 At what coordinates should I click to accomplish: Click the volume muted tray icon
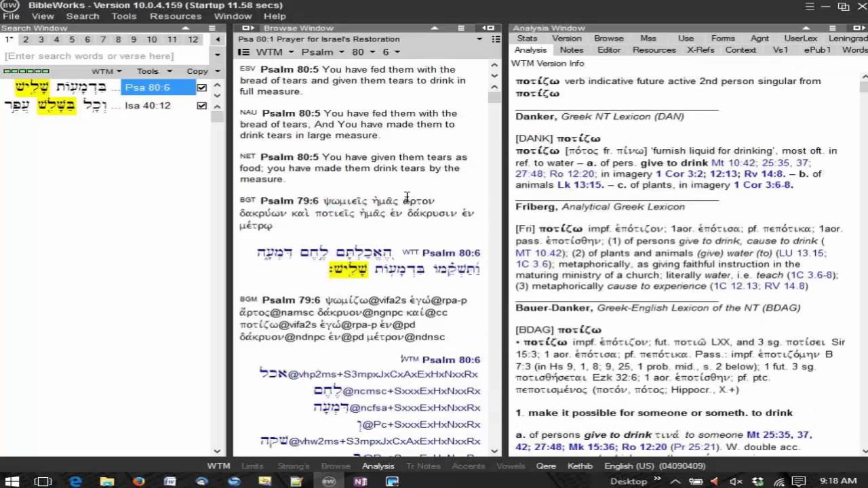pyautogui.click(x=736, y=481)
